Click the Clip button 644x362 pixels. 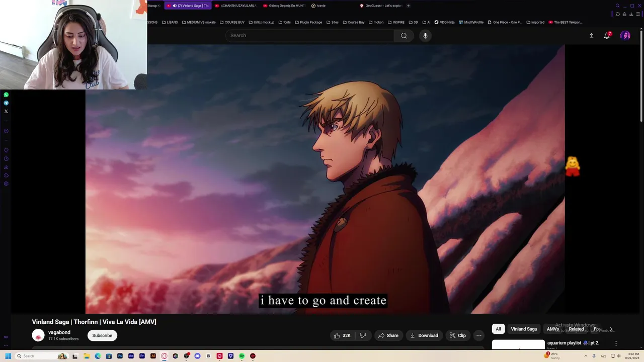pos(458,335)
